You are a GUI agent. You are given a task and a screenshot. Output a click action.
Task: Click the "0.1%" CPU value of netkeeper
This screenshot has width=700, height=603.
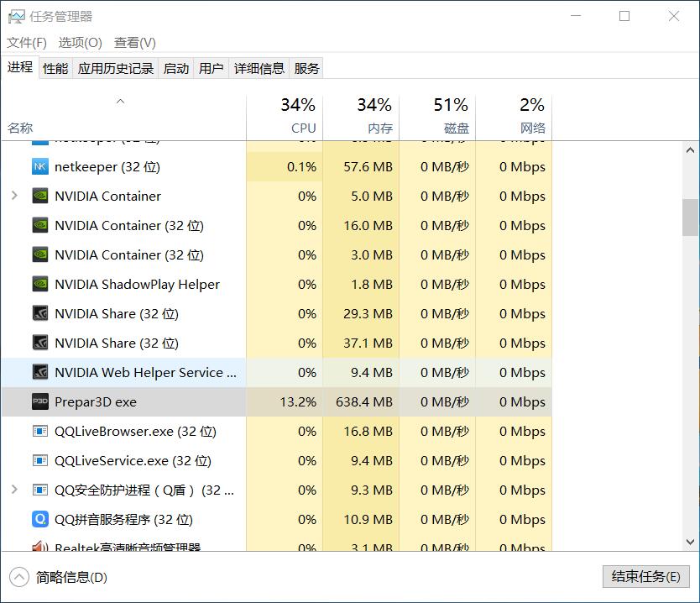301,167
